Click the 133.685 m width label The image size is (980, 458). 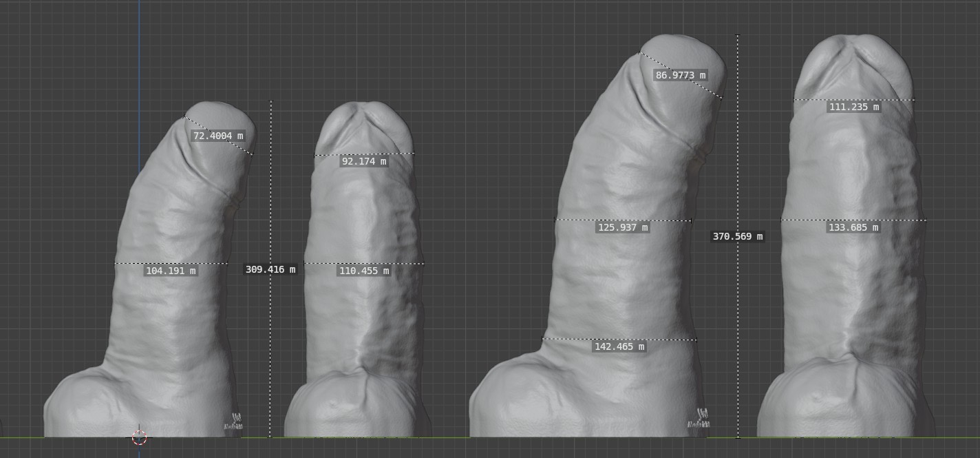[x=854, y=227]
